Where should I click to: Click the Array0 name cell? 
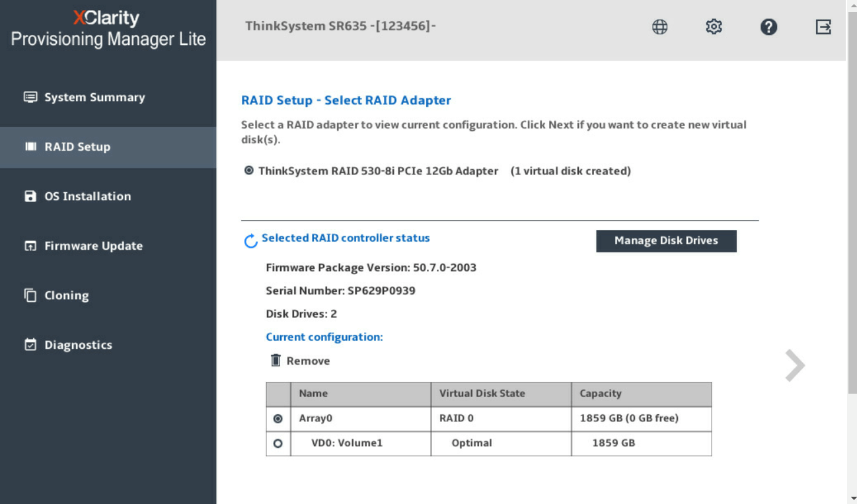361,419
